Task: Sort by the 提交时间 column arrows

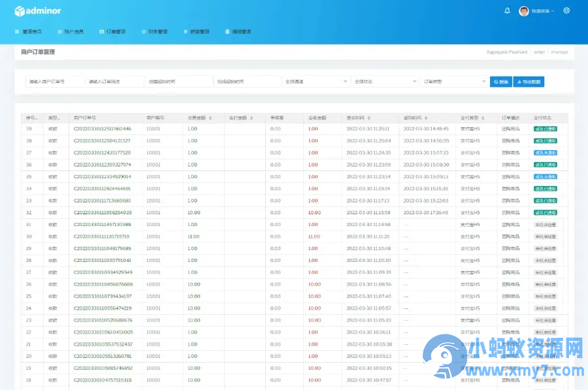Action: pyautogui.click(x=369, y=118)
